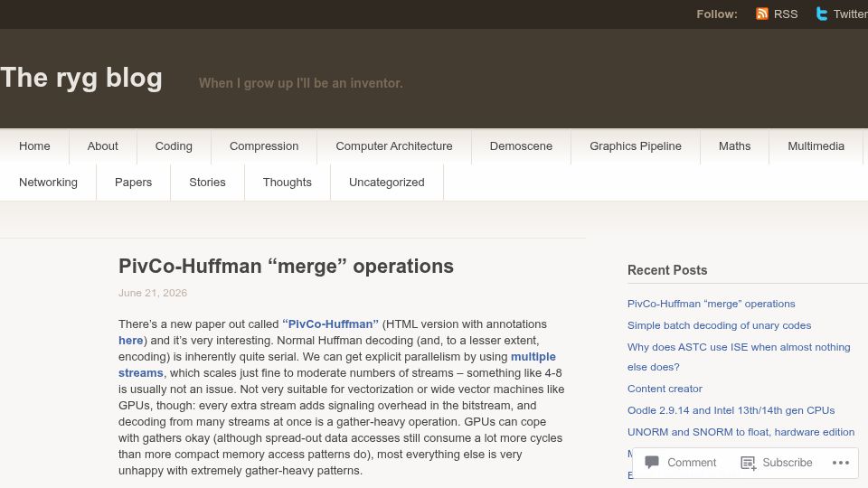The image size is (868, 488).
Task: Open the Twitter follow link
Action: tap(850, 14)
